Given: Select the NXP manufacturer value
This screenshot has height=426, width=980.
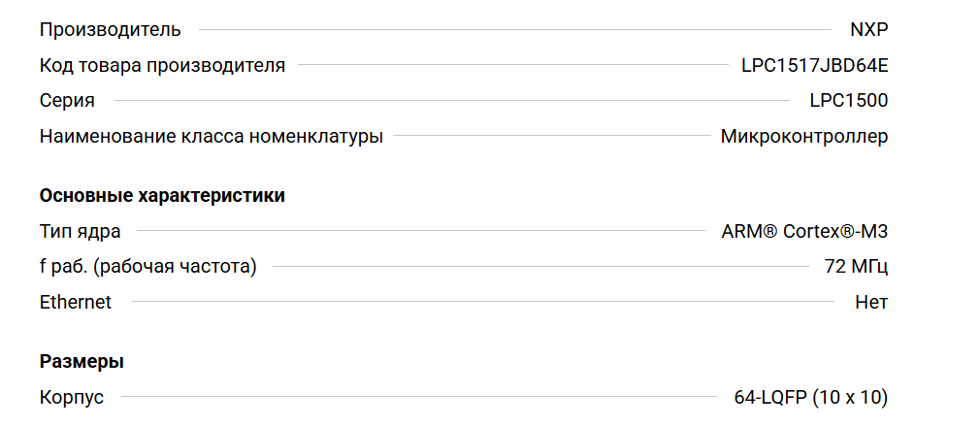Looking at the screenshot, I should [x=868, y=29].
